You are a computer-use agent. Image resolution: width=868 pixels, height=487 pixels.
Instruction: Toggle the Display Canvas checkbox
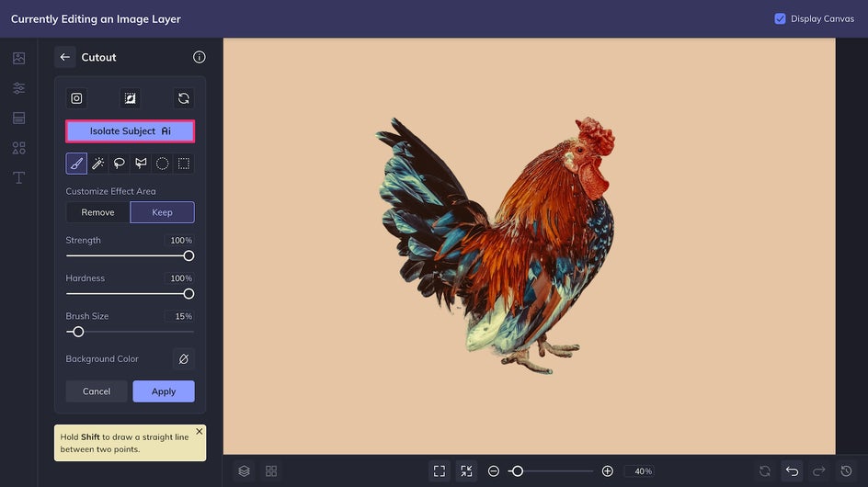(780, 18)
